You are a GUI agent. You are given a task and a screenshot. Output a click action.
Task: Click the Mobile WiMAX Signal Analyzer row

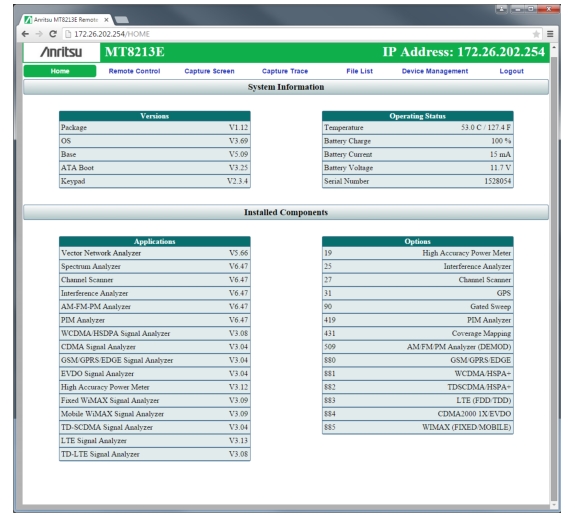pos(155,414)
